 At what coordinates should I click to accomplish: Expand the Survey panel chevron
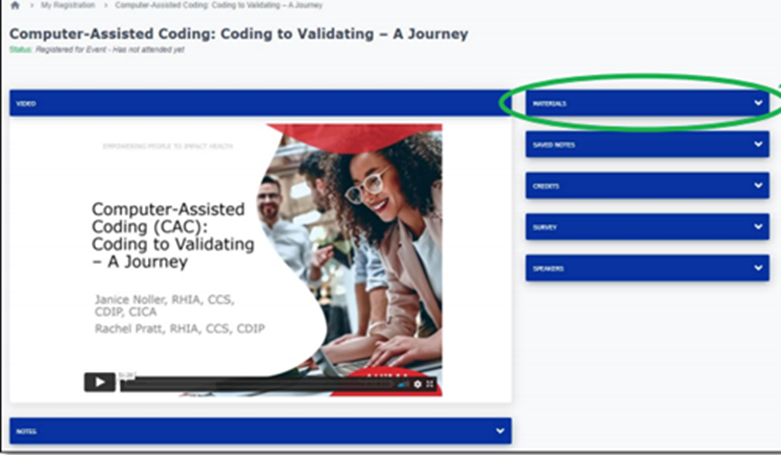tap(758, 227)
